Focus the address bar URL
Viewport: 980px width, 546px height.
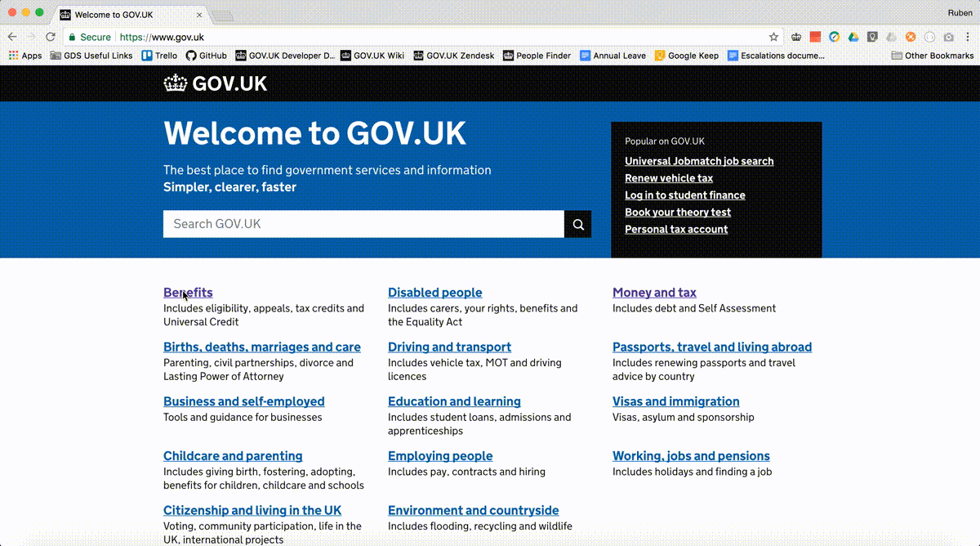pos(162,37)
